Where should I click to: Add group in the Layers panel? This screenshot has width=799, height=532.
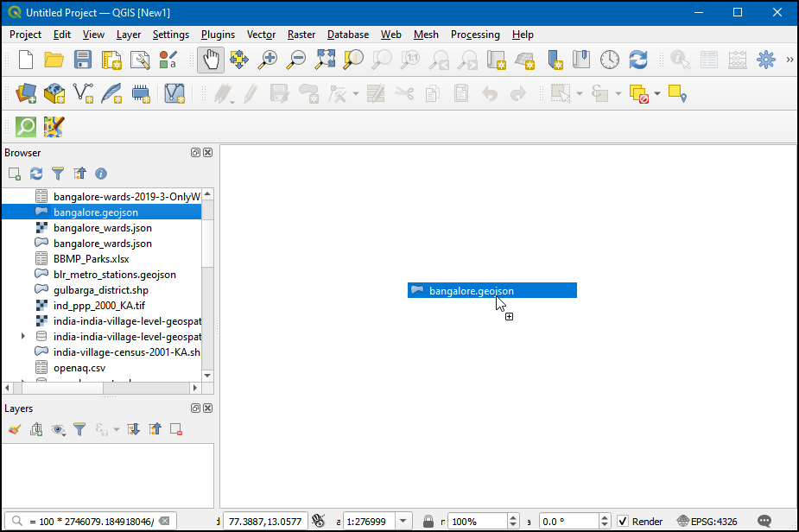point(36,429)
